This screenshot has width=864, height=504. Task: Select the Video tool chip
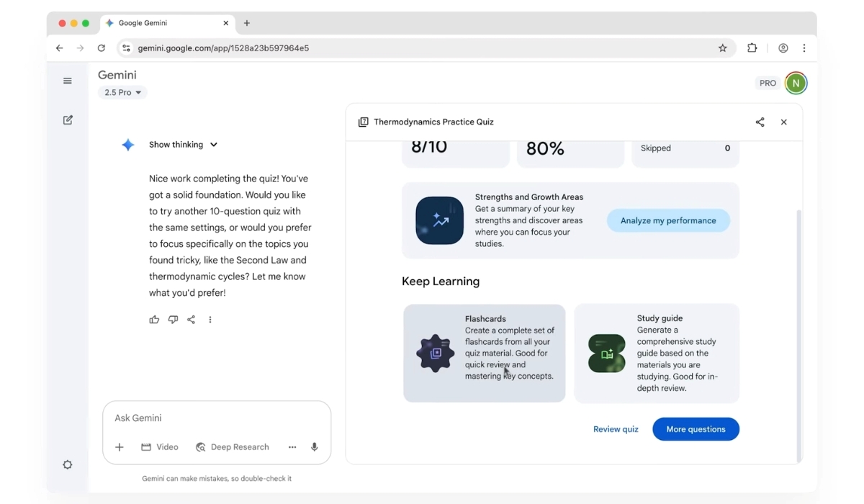tap(160, 447)
